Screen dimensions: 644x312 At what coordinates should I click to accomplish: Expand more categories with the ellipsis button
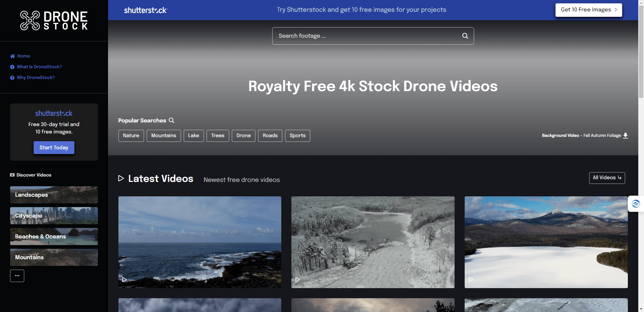[x=17, y=276]
